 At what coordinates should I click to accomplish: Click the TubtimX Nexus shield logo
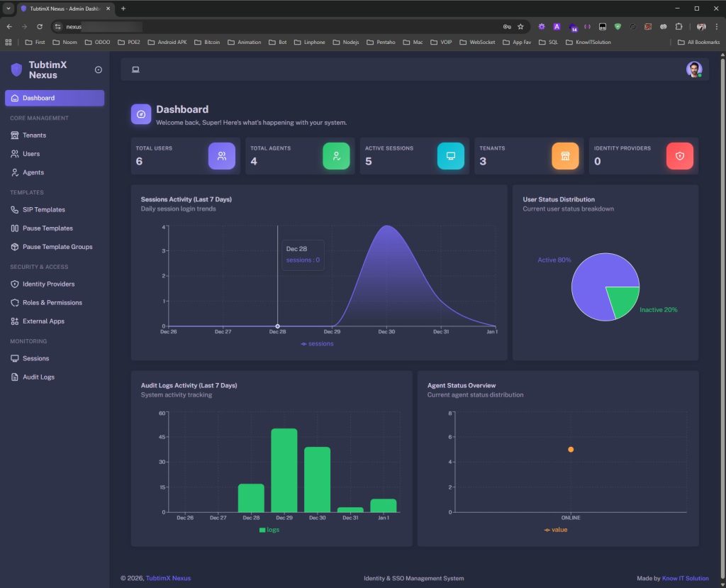[x=15, y=69]
